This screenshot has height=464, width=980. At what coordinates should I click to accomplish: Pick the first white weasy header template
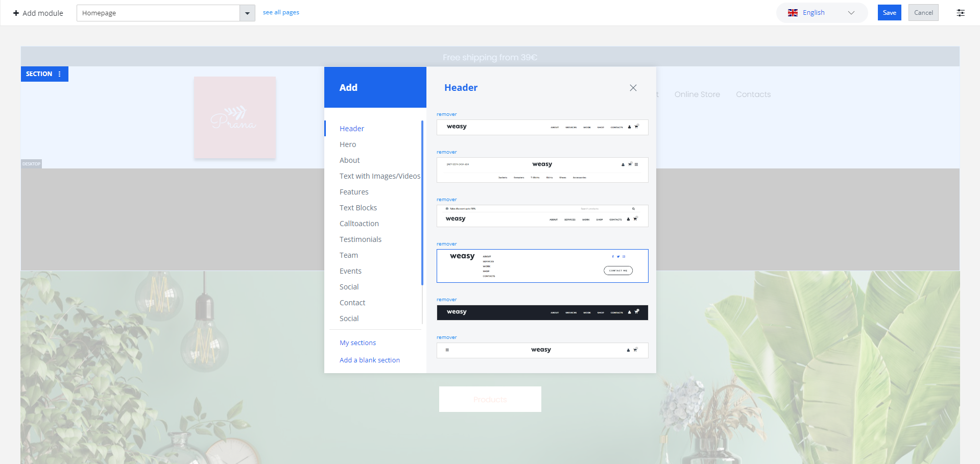(542, 127)
